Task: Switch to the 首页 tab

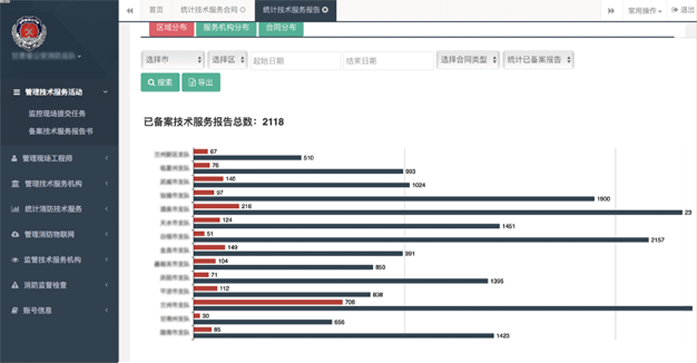Action: coord(156,10)
